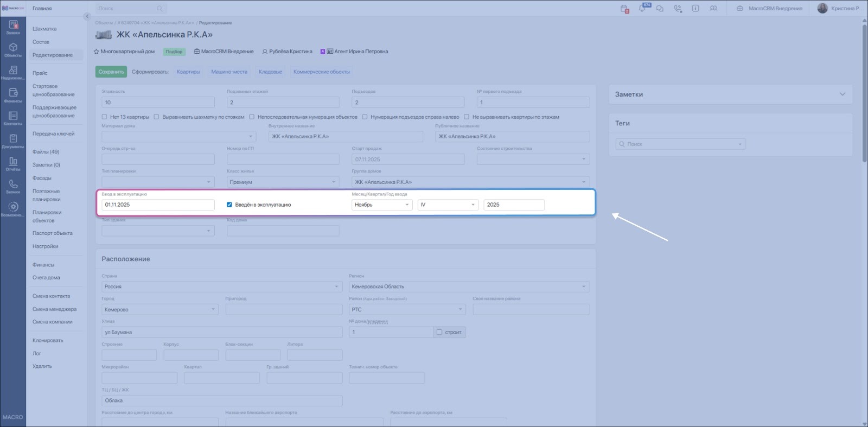
Task: Click the info icon in top bar
Action: click(695, 9)
